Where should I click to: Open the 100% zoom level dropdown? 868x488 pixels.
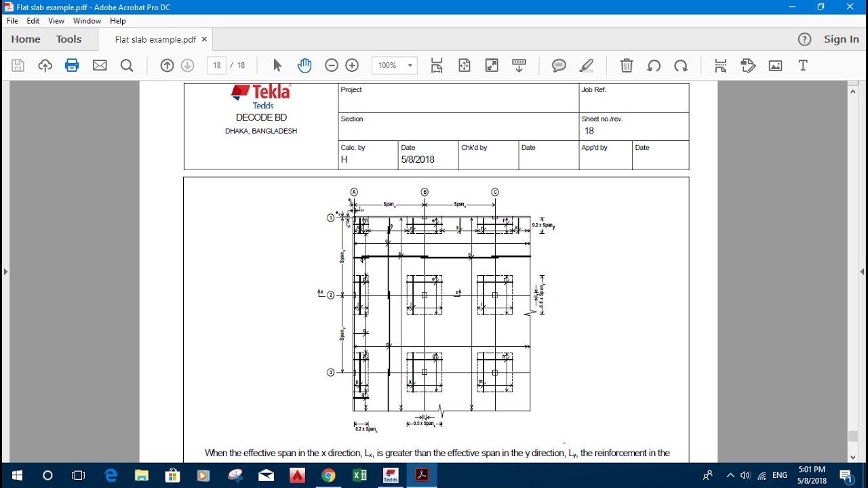[394, 65]
